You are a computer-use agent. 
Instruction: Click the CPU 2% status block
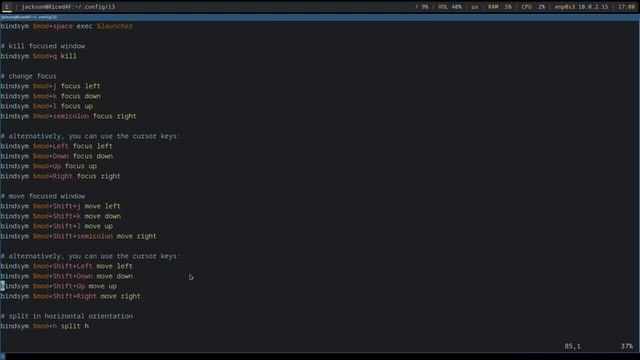(533, 7)
